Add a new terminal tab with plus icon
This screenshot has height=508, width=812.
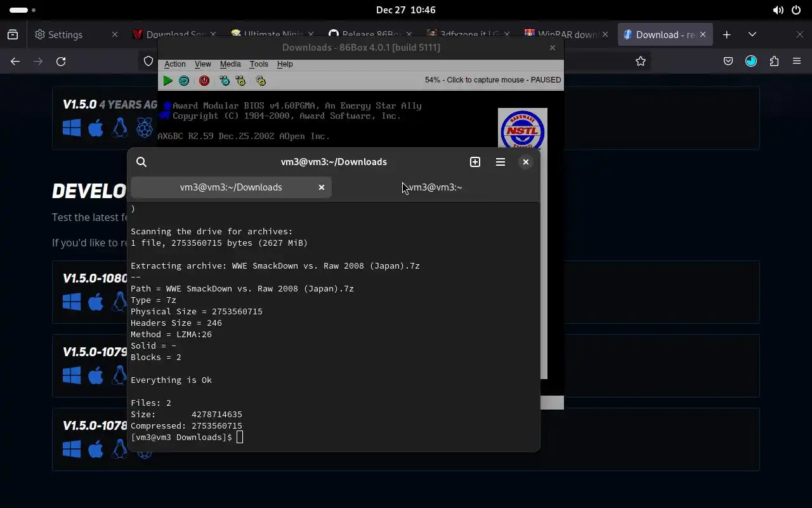[475, 162]
